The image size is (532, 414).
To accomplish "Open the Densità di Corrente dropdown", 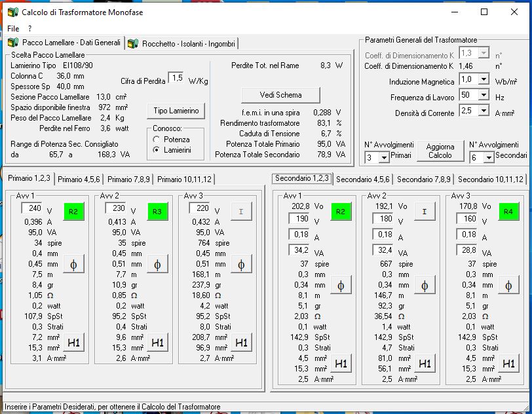I will click(484, 111).
